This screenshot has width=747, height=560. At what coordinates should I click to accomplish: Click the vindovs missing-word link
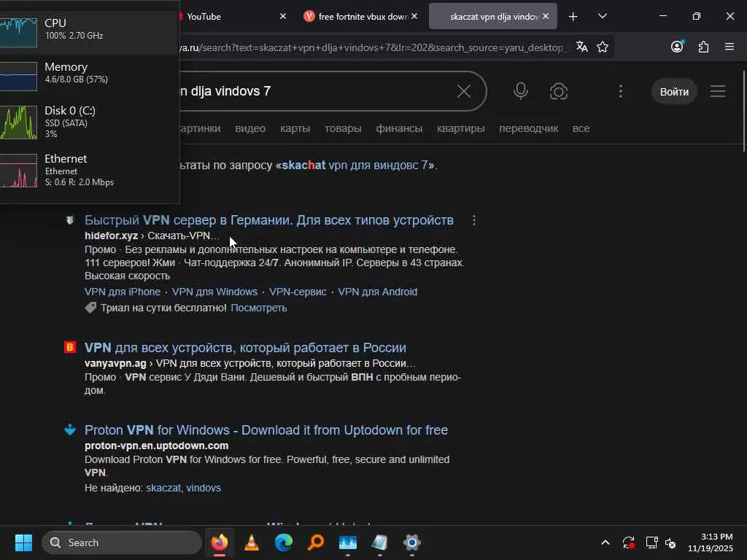click(204, 488)
